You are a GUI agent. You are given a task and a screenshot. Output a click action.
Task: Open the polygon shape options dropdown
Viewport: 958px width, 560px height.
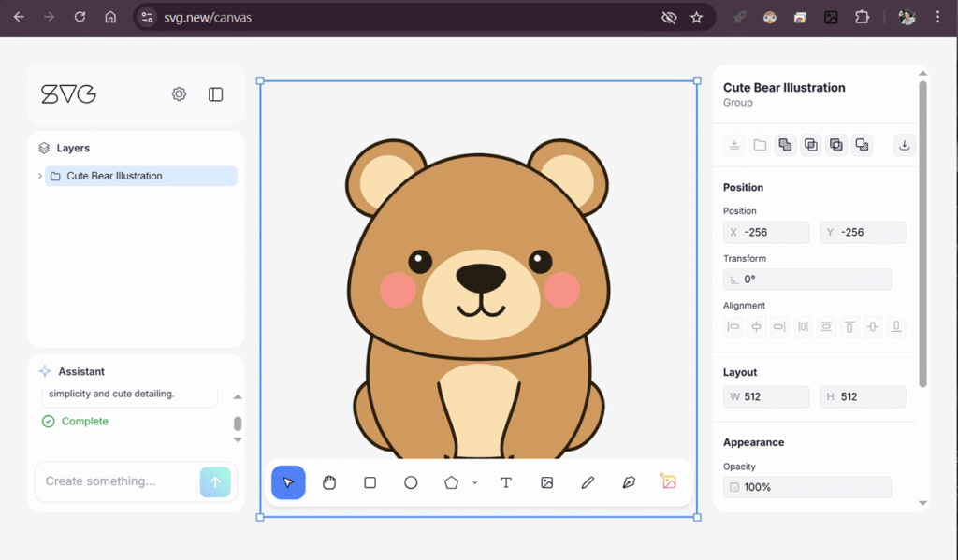475,482
